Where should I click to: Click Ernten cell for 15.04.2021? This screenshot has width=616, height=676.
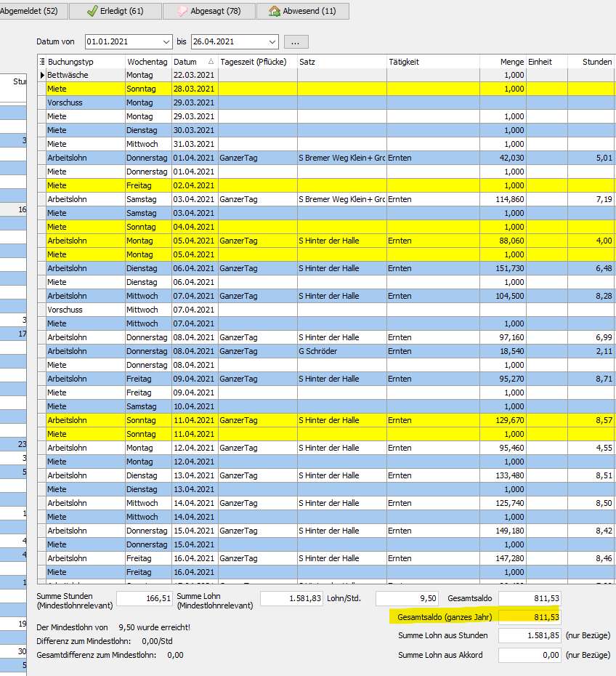[x=433, y=531]
